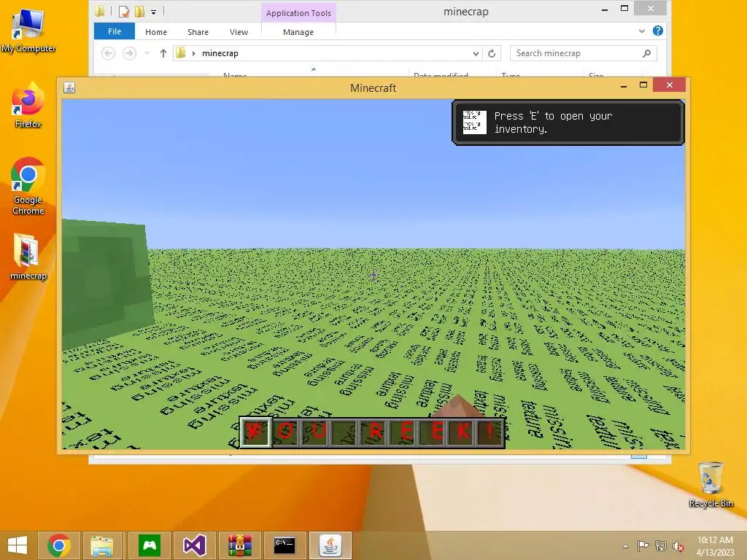Click the crosshair in the Minecraft view
This screenshot has width=747, height=560.
pyautogui.click(x=373, y=275)
